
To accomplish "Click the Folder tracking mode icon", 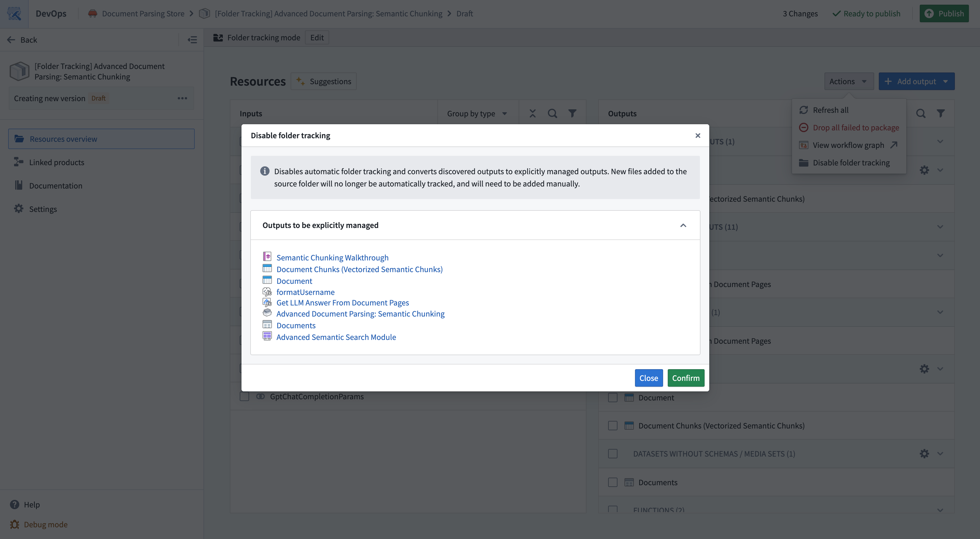I will pyautogui.click(x=218, y=38).
